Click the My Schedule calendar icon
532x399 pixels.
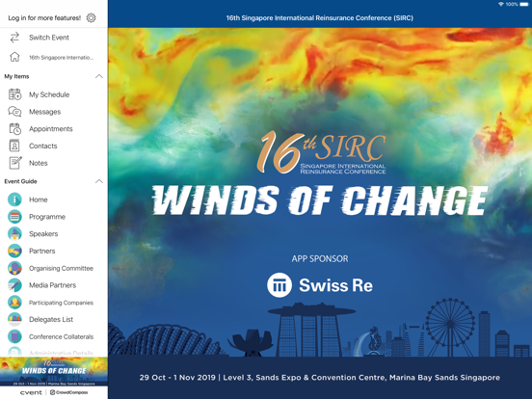pos(14,94)
